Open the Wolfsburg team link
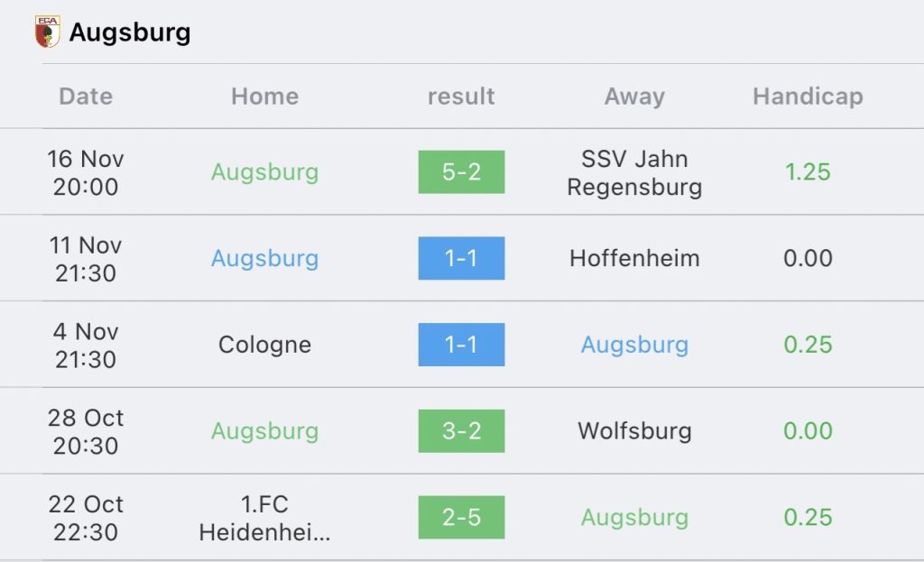 click(x=634, y=430)
